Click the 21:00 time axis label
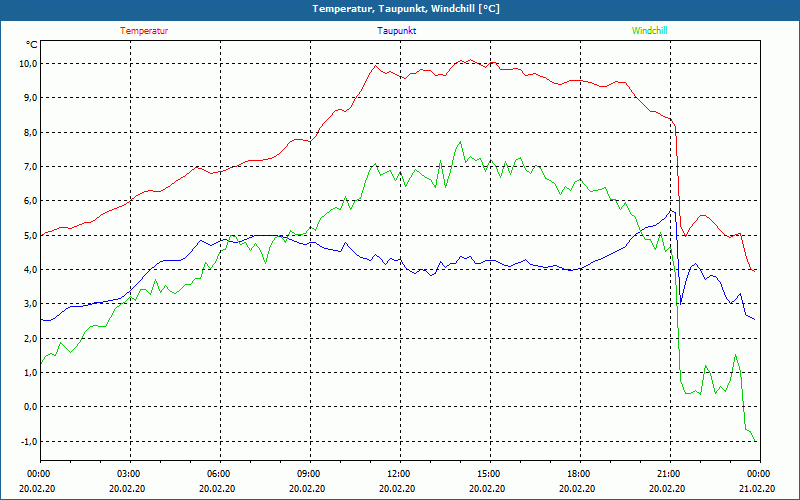This screenshot has height=500, width=800. coord(668,474)
